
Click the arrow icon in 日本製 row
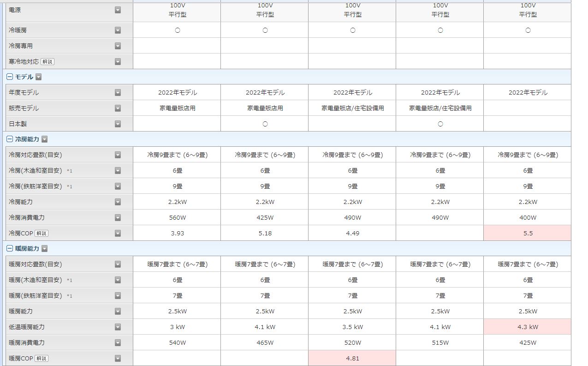(x=118, y=124)
